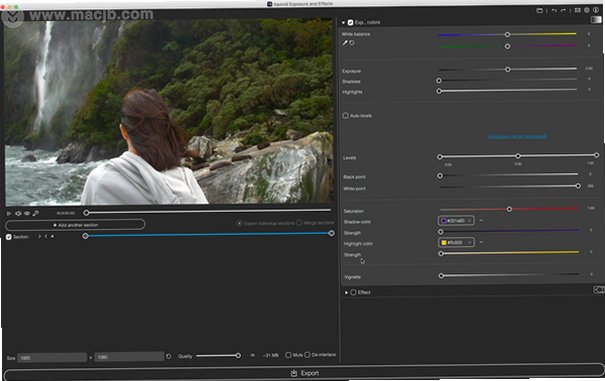605x381 pixels.
Task: Click the White balance green-magenta slider handle
Action: coord(508,46)
